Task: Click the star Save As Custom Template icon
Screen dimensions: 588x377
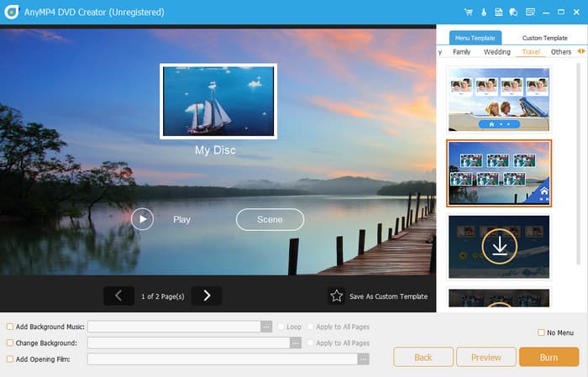Action: (x=336, y=296)
